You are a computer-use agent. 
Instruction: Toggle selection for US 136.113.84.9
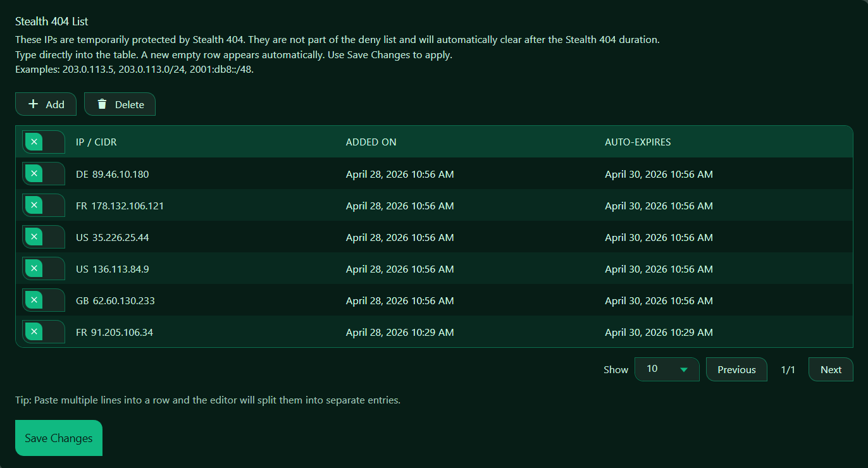coord(43,269)
